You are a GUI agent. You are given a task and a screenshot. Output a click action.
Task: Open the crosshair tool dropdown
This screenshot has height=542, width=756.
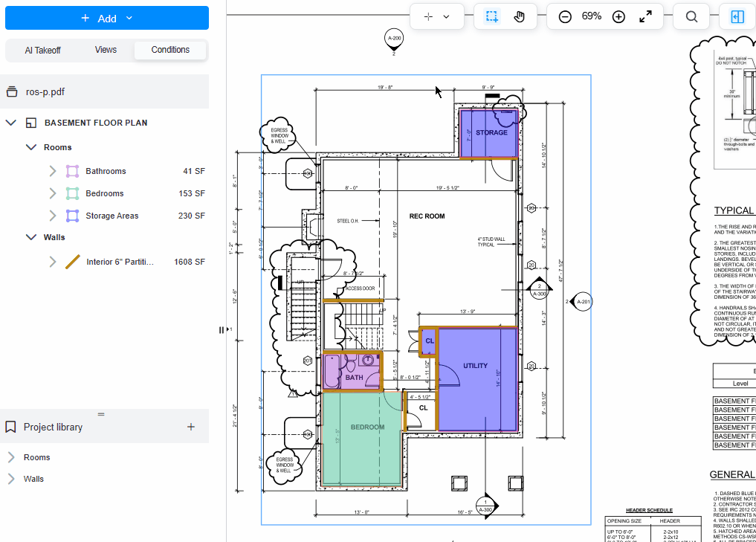point(446,16)
